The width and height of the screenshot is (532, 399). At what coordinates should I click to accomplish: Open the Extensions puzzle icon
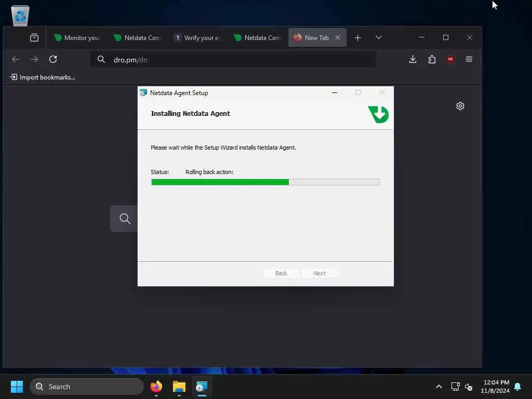[432, 59]
